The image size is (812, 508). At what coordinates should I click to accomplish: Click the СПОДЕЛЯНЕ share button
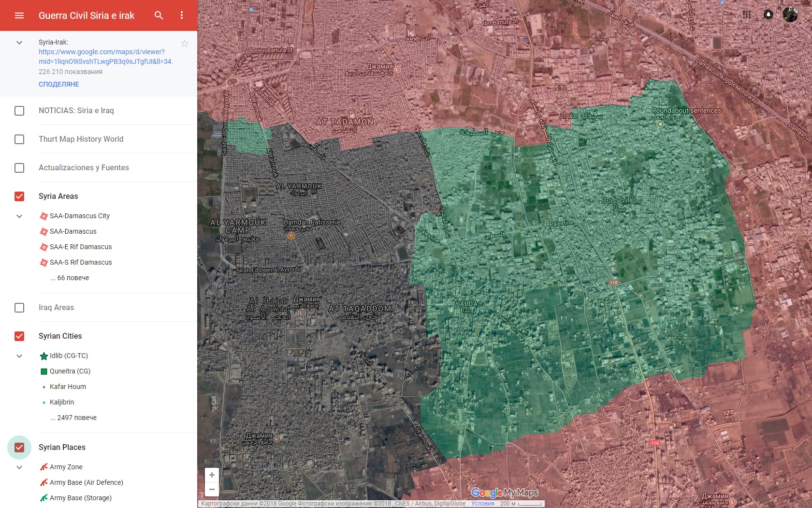59,84
